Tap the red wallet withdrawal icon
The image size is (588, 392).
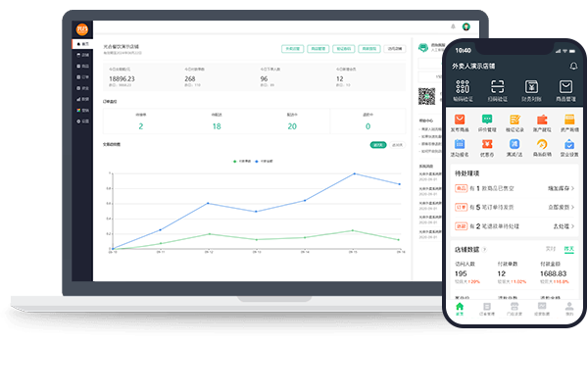pyautogui.click(x=542, y=120)
